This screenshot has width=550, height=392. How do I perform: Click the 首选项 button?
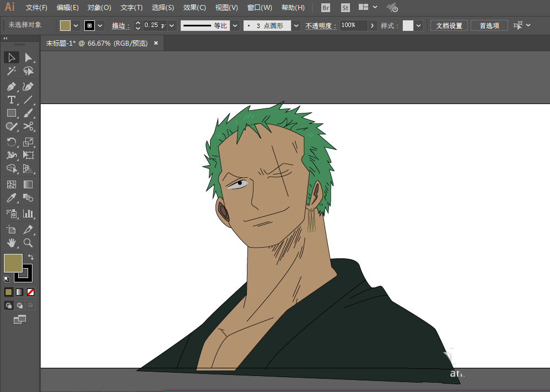tap(489, 25)
